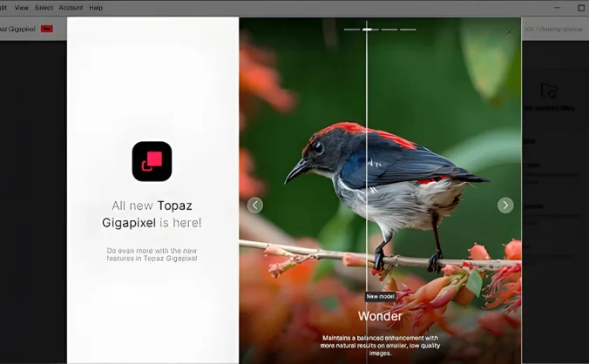Click the "Wonder" model title
The image size is (589, 364).
click(380, 316)
